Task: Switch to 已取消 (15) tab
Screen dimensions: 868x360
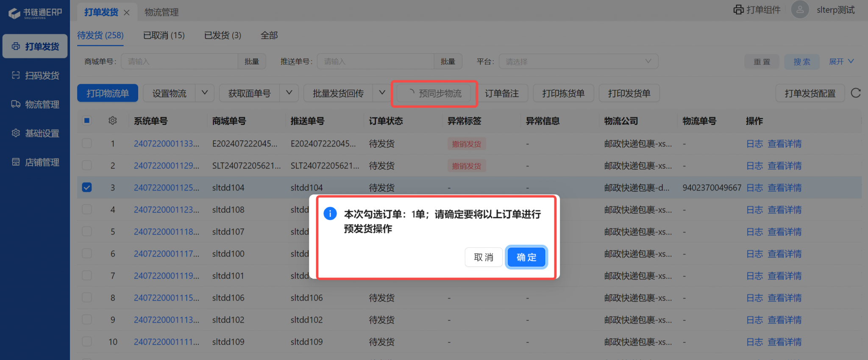Action: click(164, 35)
